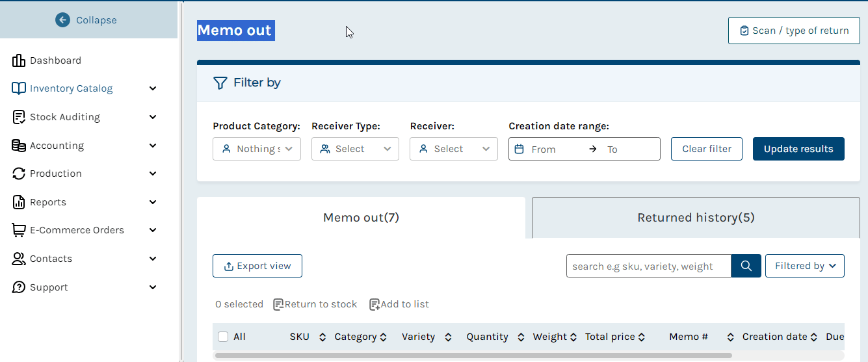
Task: Open the Product Category dropdown
Action: coord(257,149)
